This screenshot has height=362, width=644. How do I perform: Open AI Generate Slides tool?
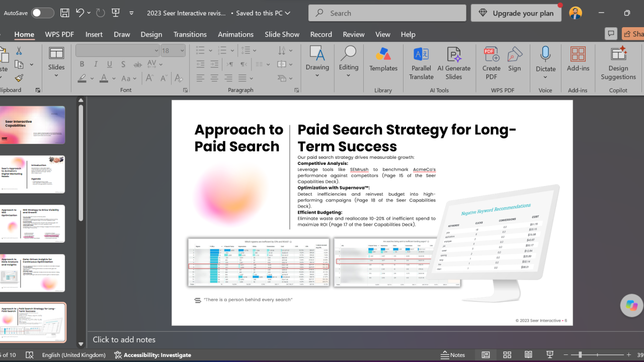pyautogui.click(x=453, y=63)
